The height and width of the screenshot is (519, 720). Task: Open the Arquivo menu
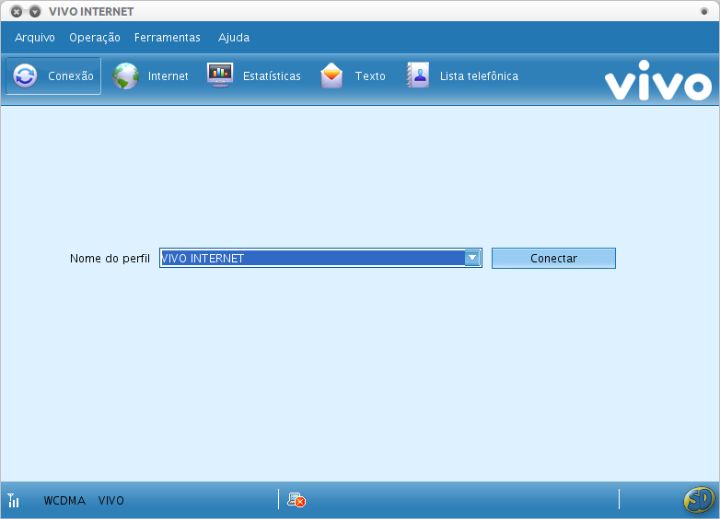pyautogui.click(x=35, y=38)
